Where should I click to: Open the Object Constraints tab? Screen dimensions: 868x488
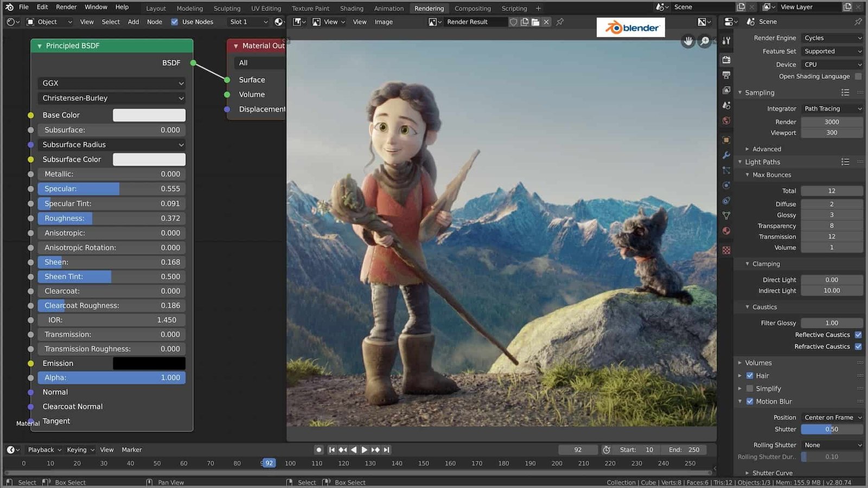[x=726, y=201]
